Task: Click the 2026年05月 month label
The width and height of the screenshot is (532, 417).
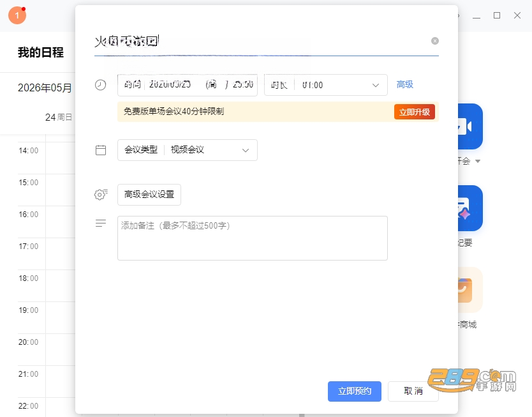Action: (45, 88)
